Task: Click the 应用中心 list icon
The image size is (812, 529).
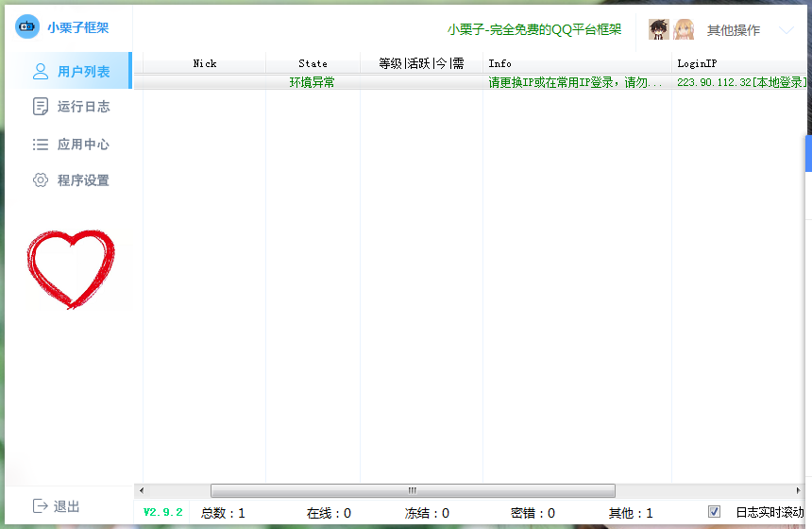Action: pos(41,145)
